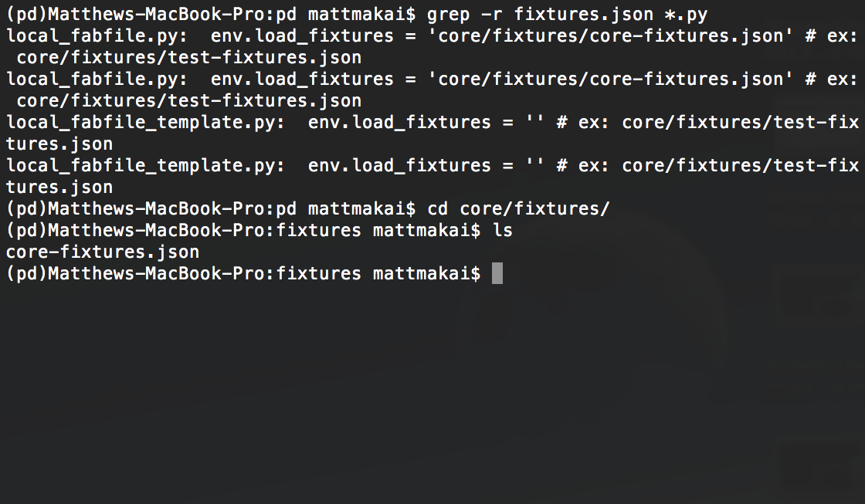
Task: Click second wrapped core/fixtures/test-fixtures.json line
Action: (189, 101)
